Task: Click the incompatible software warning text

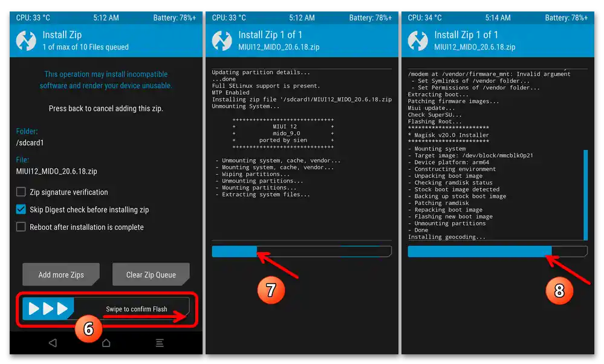Action: click(106, 80)
